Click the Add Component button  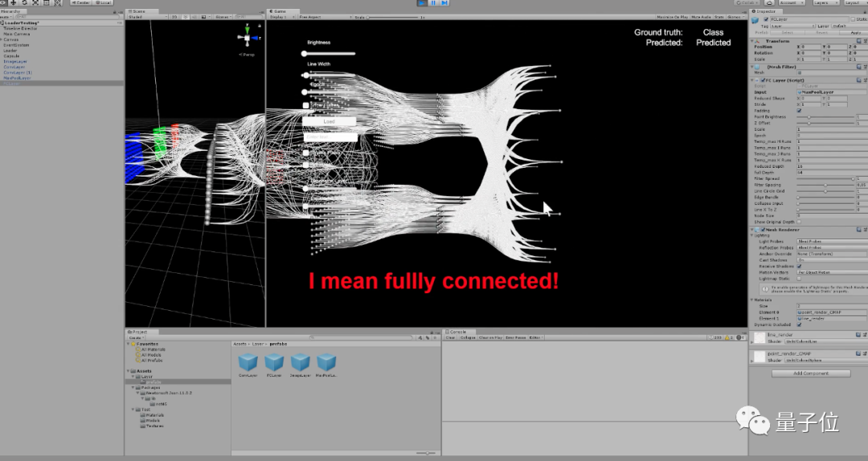(x=811, y=373)
